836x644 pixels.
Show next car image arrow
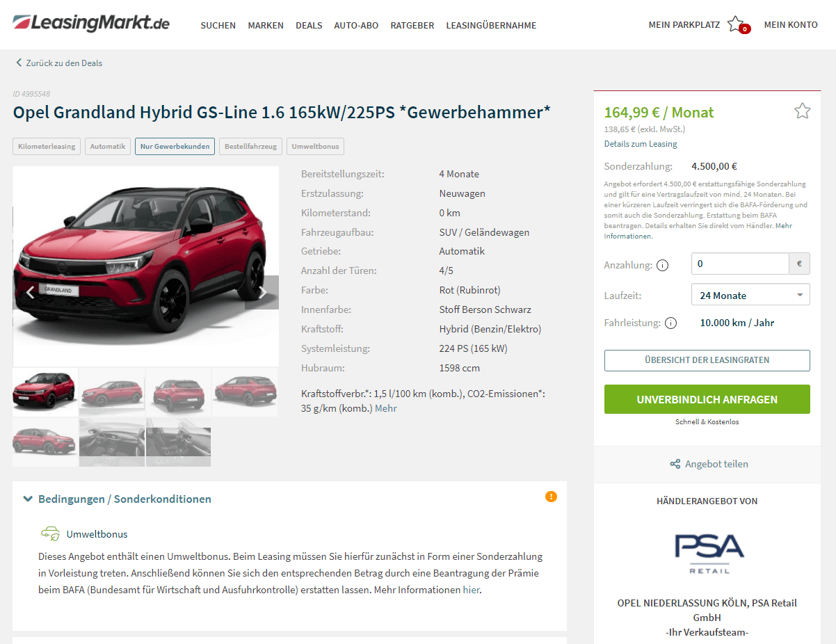[x=262, y=292]
